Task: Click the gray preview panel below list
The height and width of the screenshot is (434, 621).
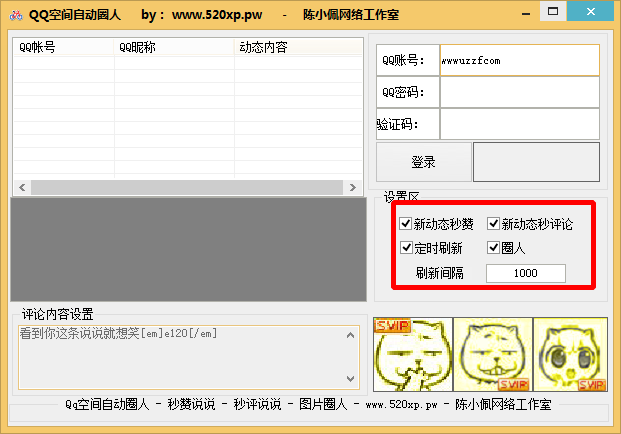Action: click(189, 249)
